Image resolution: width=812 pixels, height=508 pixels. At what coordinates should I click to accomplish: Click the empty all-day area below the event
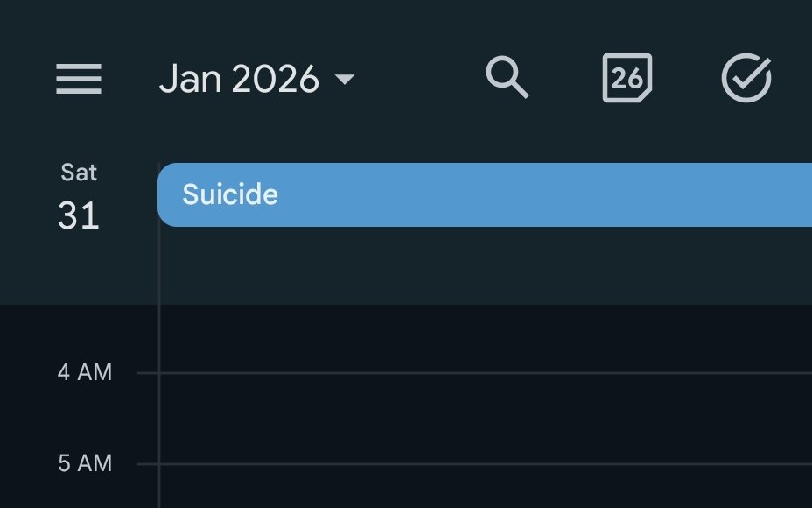[486, 265]
